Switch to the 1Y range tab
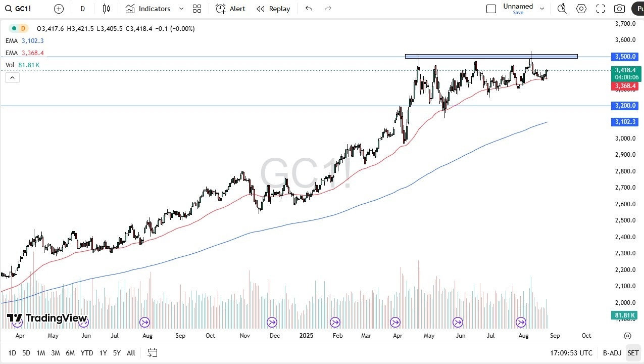 (x=103, y=353)
